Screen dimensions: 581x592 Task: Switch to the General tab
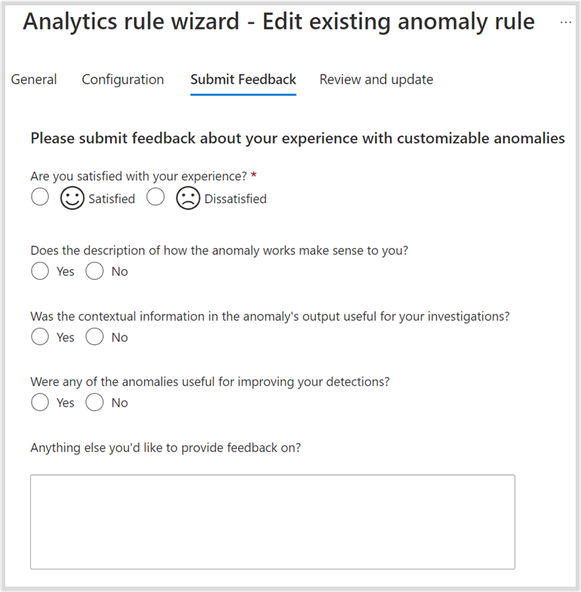click(x=34, y=80)
